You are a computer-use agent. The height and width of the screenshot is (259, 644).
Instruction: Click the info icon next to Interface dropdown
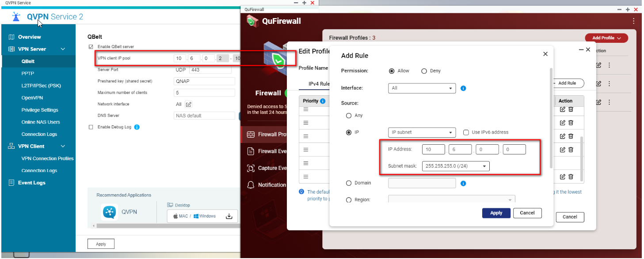pyautogui.click(x=463, y=88)
